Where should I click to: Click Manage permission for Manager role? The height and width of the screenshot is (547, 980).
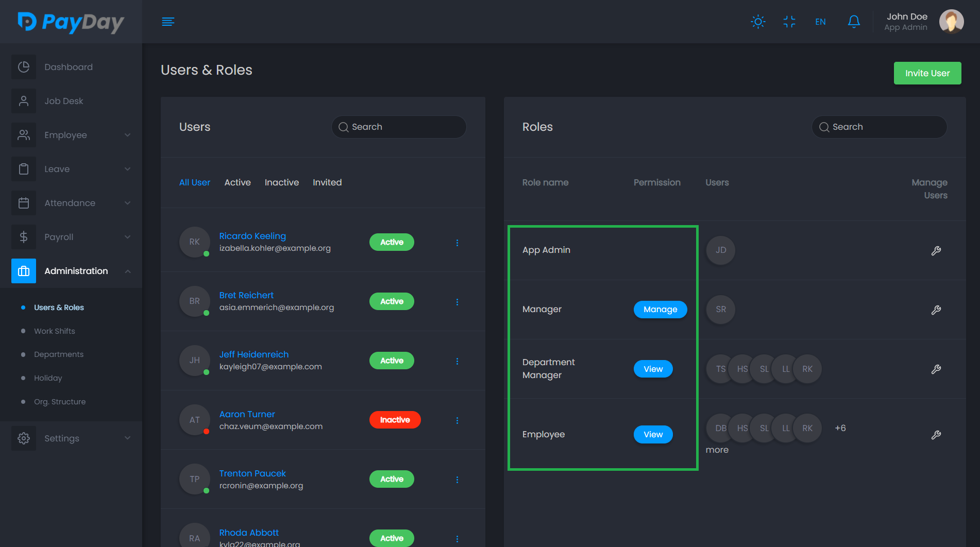tap(660, 310)
